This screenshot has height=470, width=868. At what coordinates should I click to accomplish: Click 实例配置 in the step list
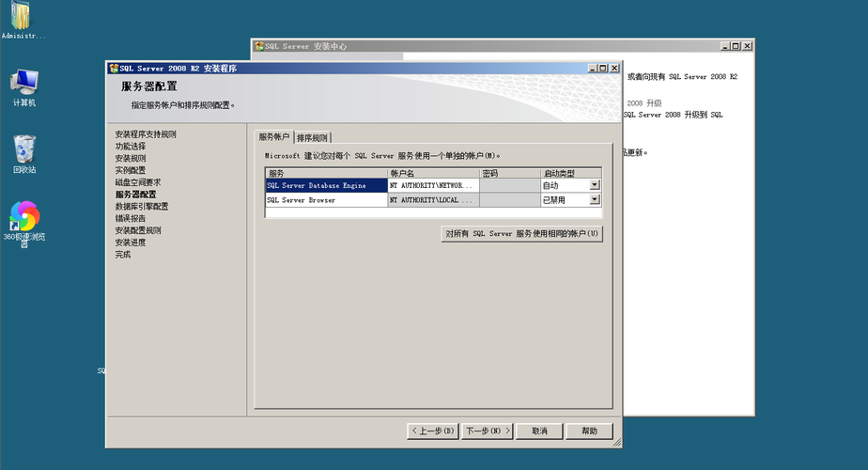pyautogui.click(x=131, y=170)
